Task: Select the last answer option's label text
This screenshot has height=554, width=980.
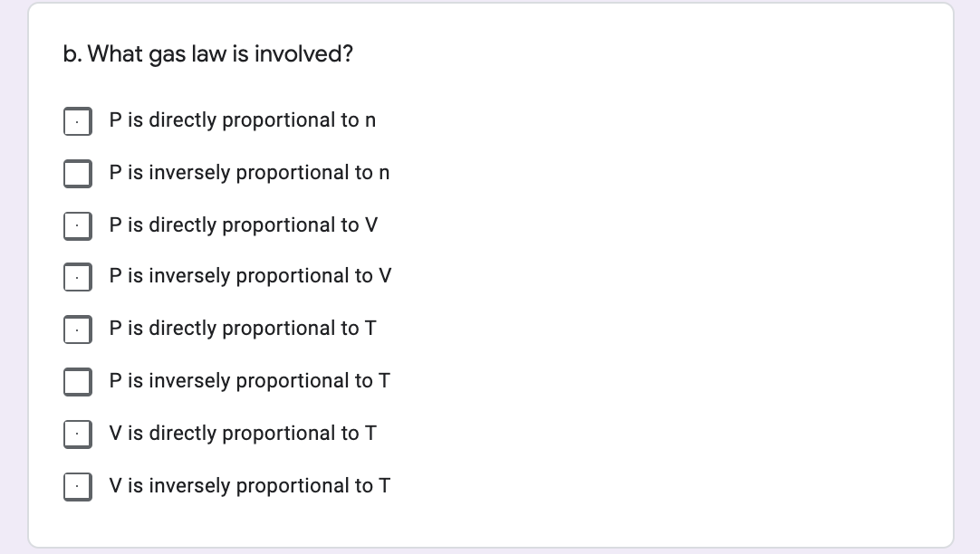Action: click(249, 486)
